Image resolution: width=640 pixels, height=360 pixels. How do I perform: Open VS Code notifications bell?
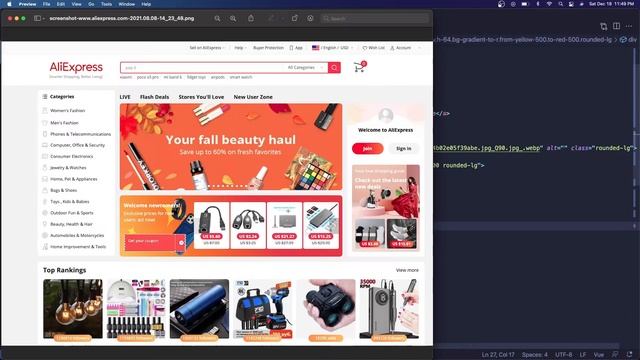(630, 355)
